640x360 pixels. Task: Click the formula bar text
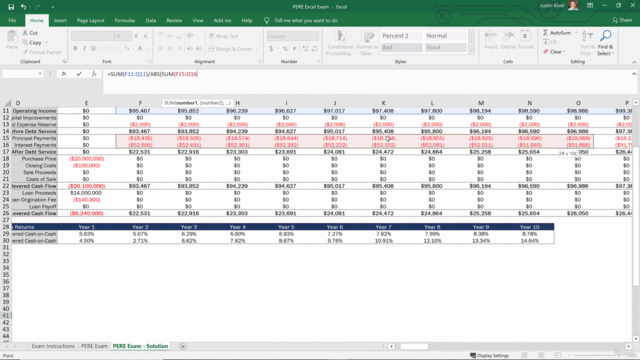point(152,74)
